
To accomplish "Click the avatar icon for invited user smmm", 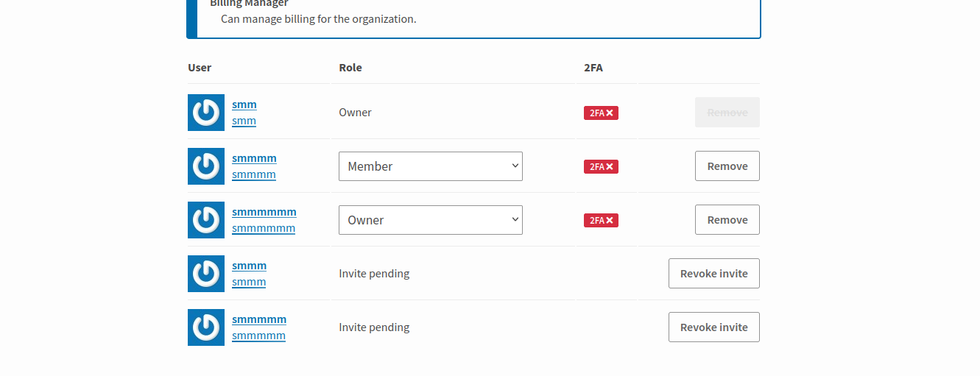I will click(206, 274).
